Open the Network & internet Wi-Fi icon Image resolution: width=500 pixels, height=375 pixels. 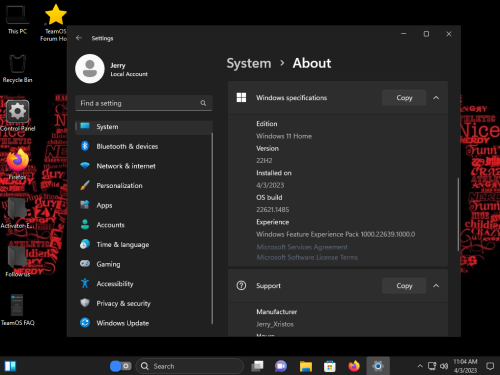(x=85, y=166)
